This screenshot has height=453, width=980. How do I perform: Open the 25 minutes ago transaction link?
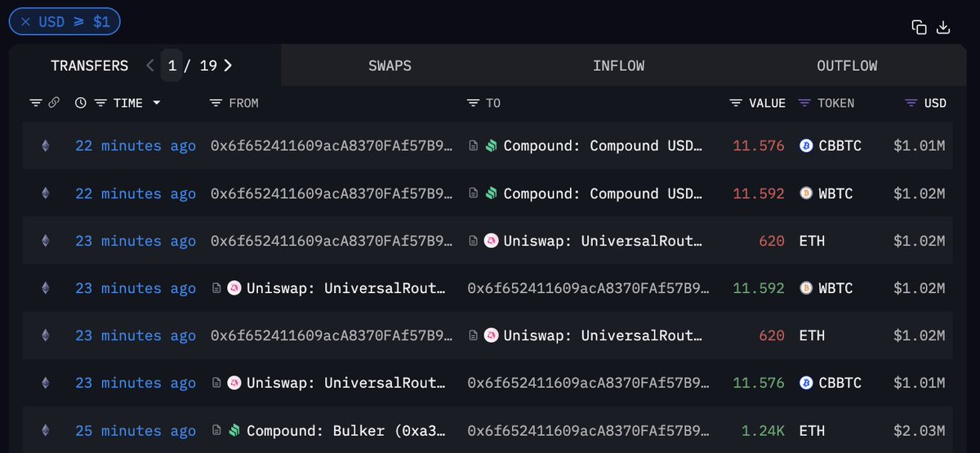[x=136, y=430]
